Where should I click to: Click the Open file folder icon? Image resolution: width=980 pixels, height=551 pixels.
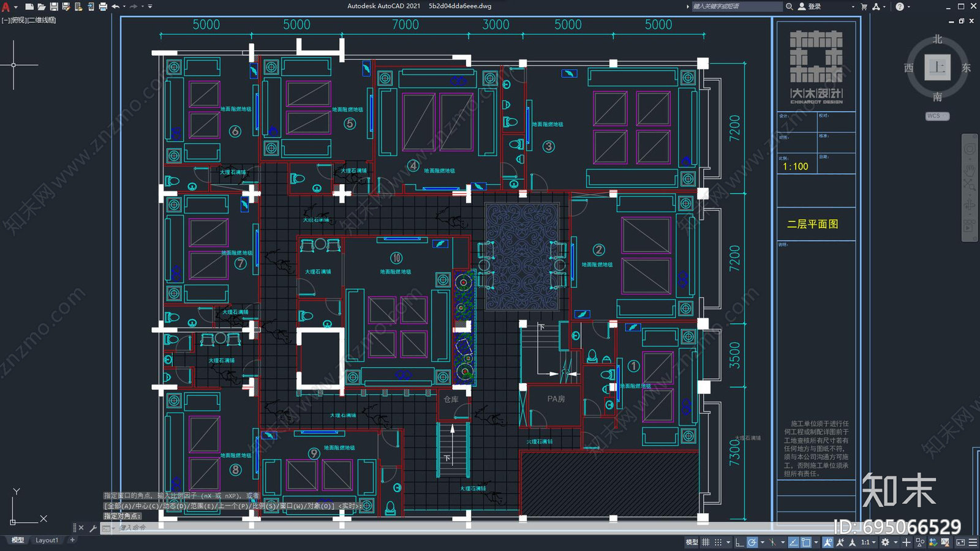[42, 7]
